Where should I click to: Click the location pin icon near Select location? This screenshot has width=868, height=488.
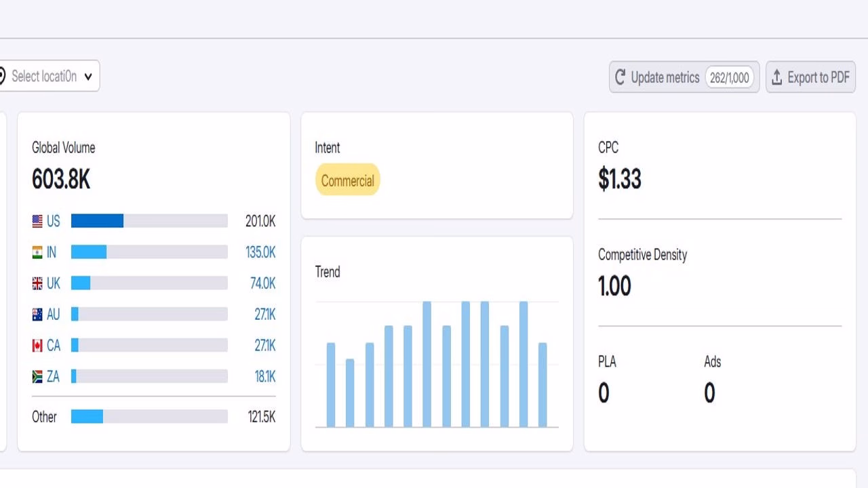click(2, 75)
